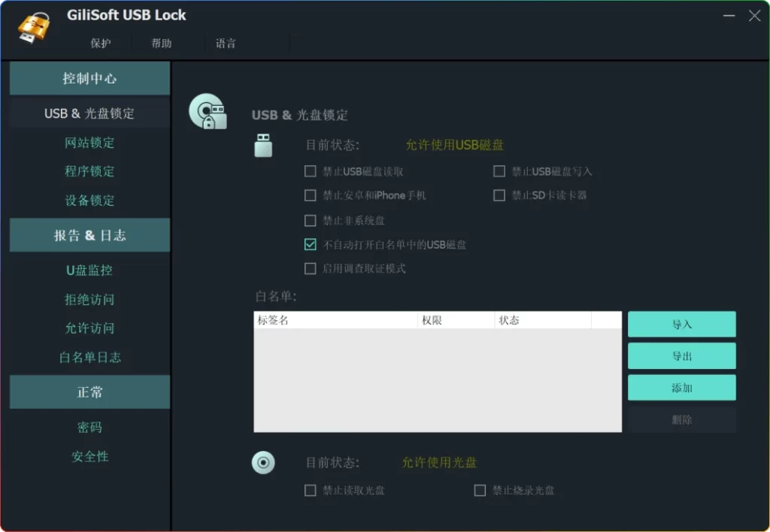Open the 保护 menu

pyautogui.click(x=100, y=43)
